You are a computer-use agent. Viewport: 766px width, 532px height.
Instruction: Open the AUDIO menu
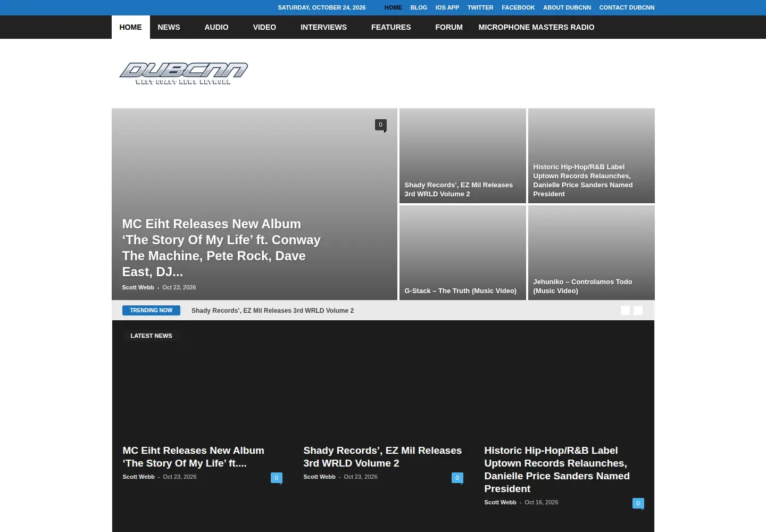217,27
